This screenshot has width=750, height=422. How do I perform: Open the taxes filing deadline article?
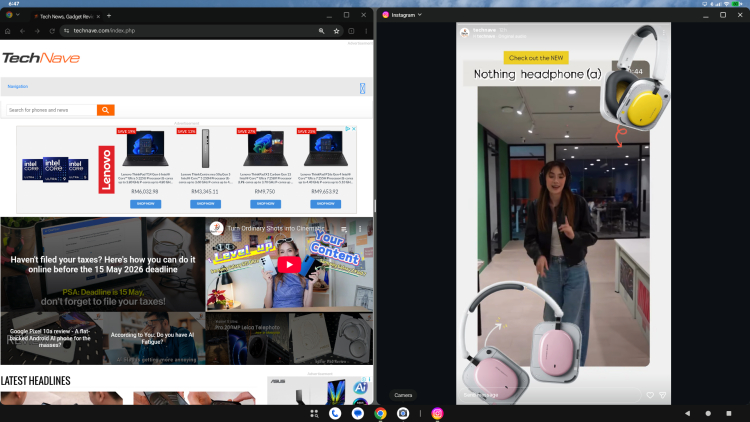pyautogui.click(x=103, y=265)
